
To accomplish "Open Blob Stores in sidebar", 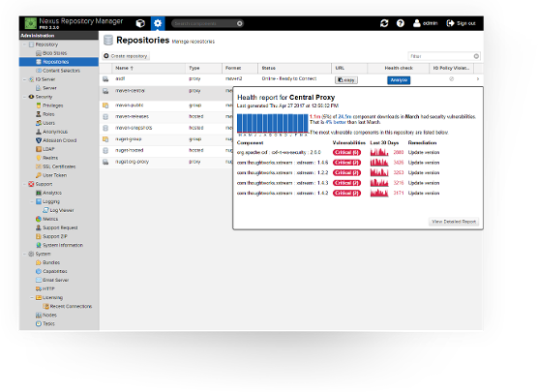I will 55,53.
